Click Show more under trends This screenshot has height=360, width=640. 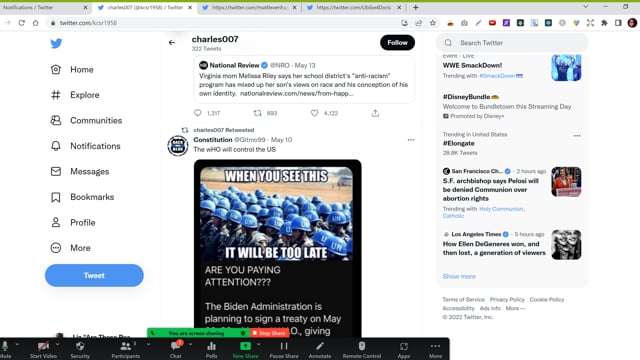tap(459, 276)
